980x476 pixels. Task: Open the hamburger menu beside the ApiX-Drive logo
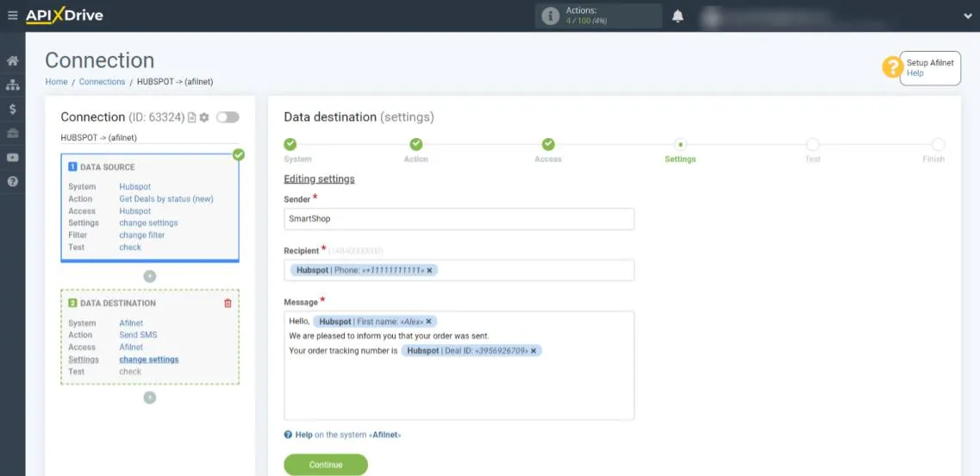coord(12,16)
